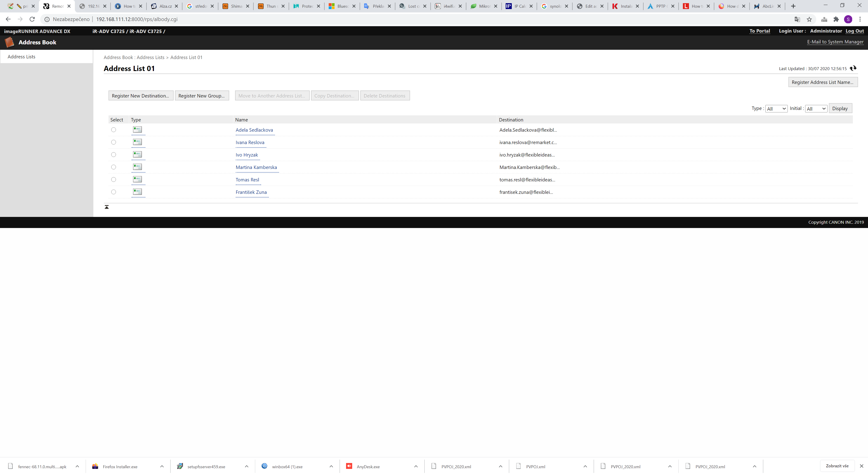The height and width of the screenshot is (475, 868).
Task: Click in the browser address bar URL
Action: (x=137, y=19)
